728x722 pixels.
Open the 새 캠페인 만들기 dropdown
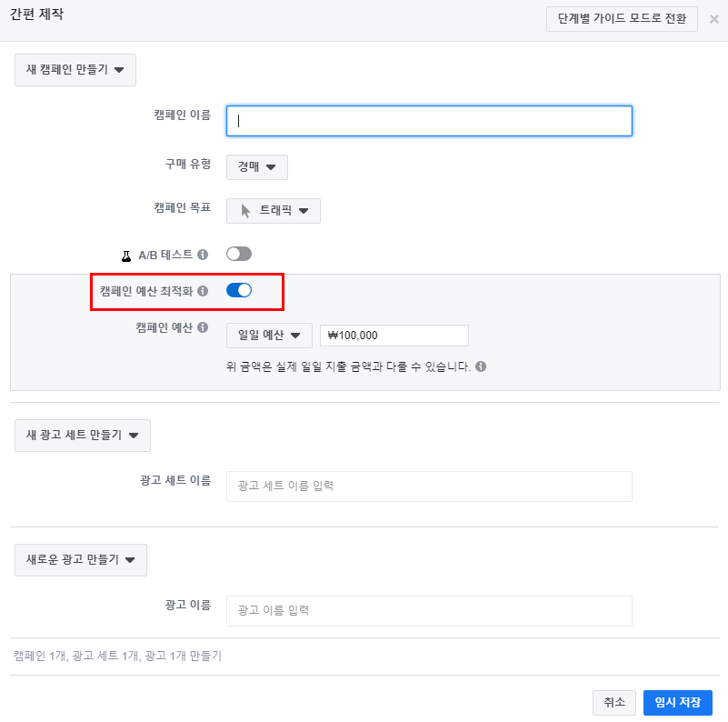[75, 70]
